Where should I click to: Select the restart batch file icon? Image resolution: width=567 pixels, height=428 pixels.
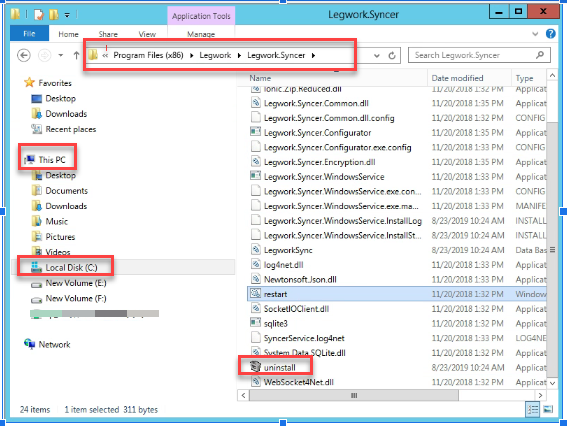coord(255,293)
